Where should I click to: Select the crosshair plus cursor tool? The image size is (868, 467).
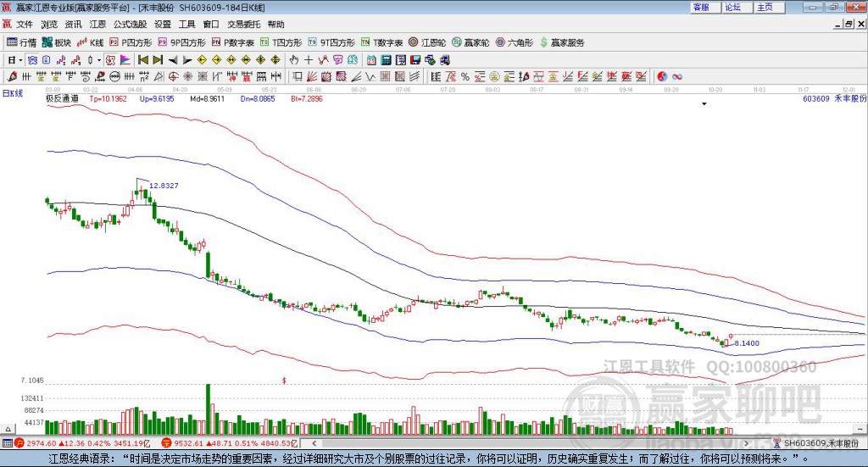click(x=309, y=60)
